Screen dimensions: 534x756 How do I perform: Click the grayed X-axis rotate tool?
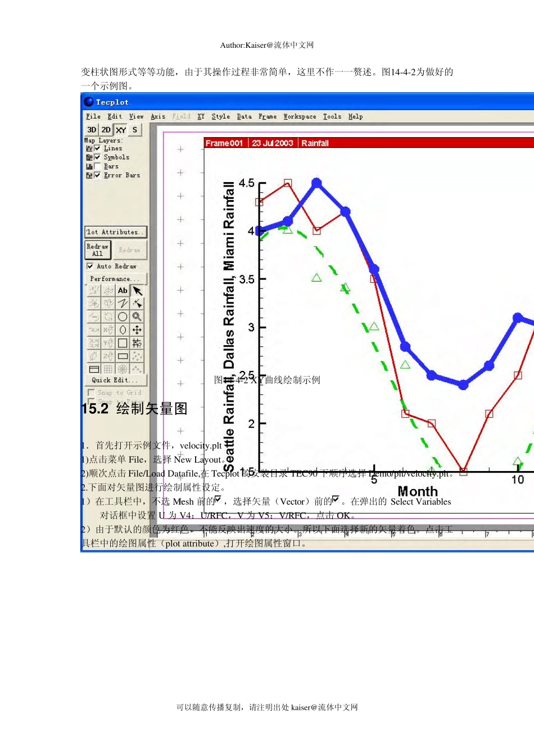108,330
